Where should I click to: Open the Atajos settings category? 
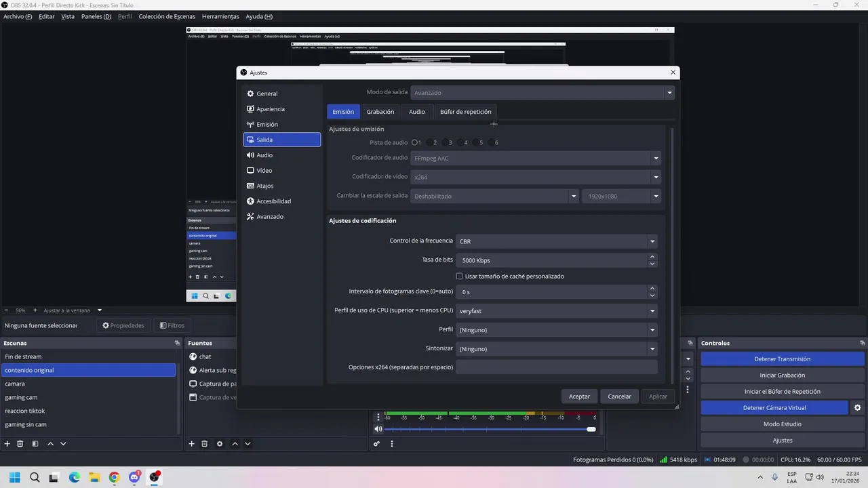[281, 186]
